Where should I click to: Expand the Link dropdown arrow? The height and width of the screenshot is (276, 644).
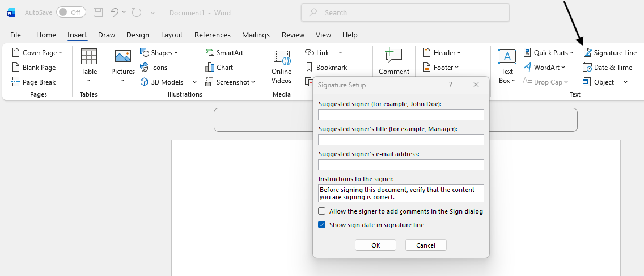pyautogui.click(x=340, y=53)
